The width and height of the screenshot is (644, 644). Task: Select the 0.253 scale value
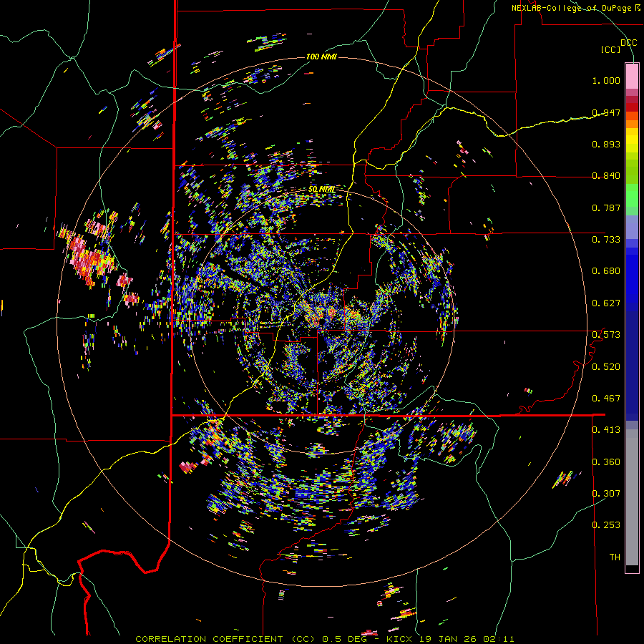pos(606,525)
